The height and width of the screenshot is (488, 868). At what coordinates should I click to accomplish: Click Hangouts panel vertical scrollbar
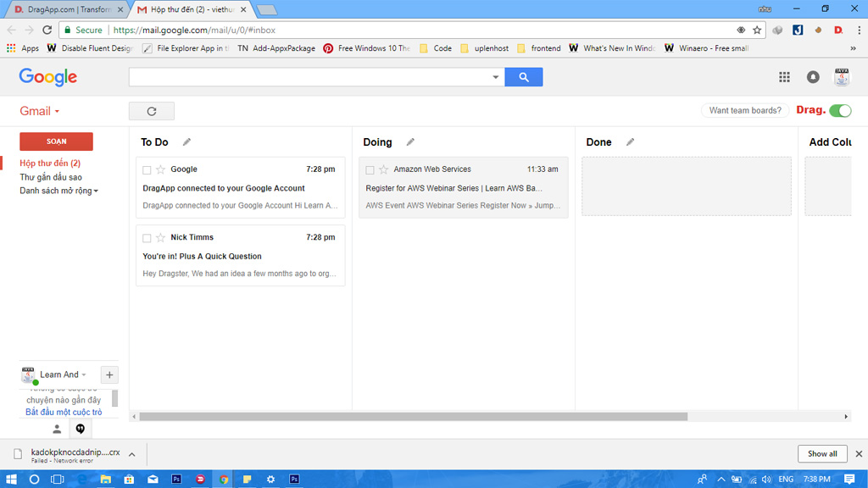point(115,398)
